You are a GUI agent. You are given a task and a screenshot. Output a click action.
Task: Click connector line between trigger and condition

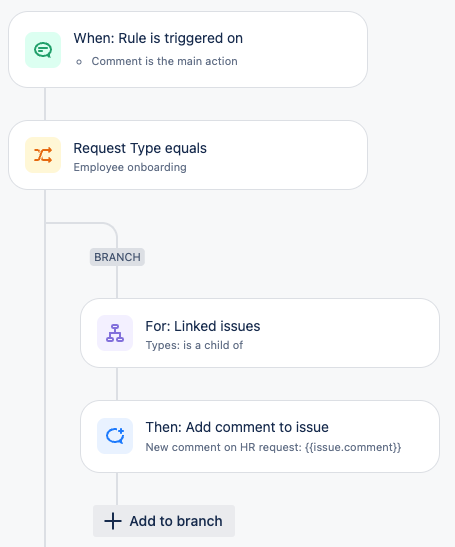tap(45, 104)
